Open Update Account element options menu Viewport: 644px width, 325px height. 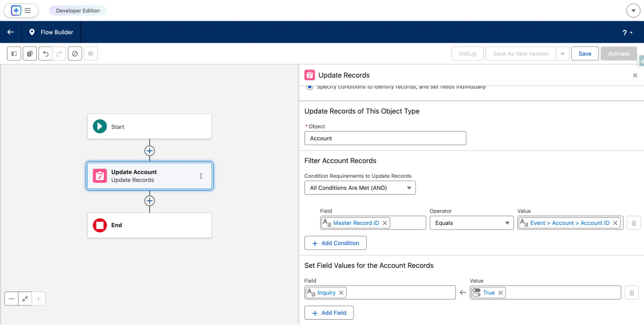201,176
